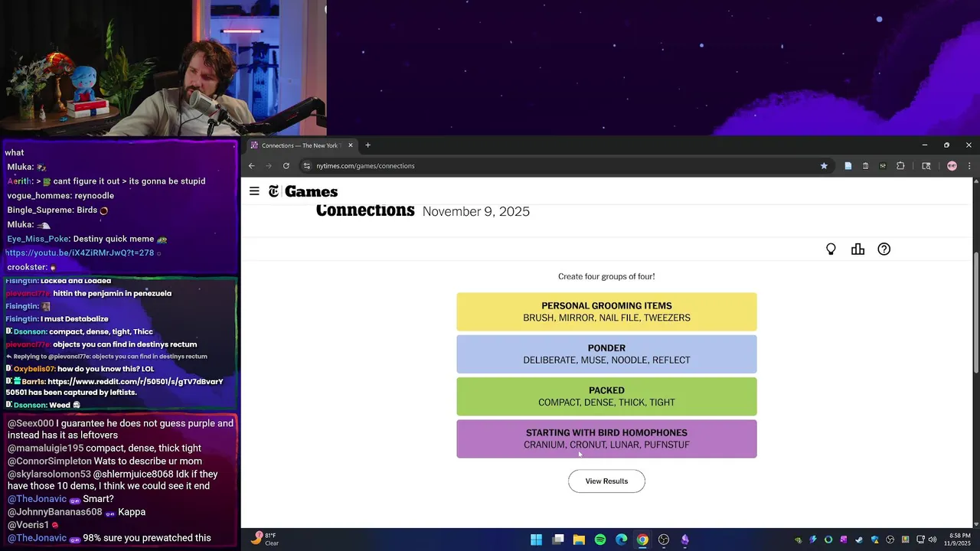Open File Explorer from taskbar

point(579,540)
